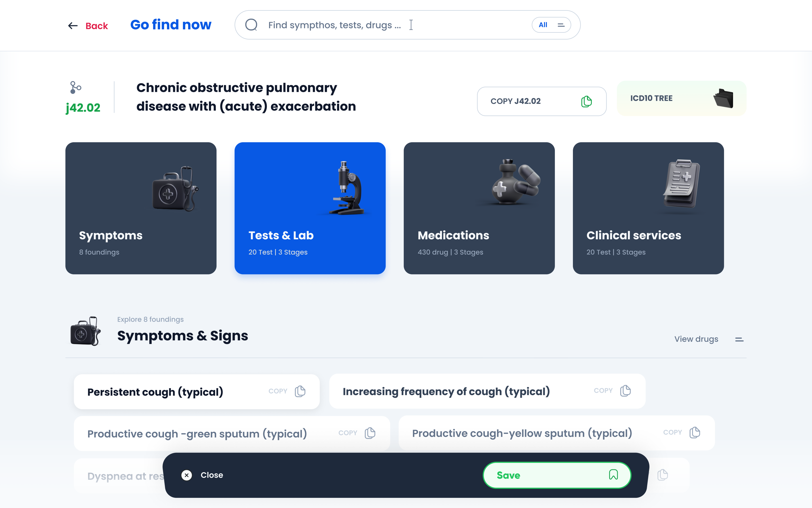The height and width of the screenshot is (508, 812).
Task: Copy Persistent cough (typical) using COPY label
Action: tap(278, 391)
